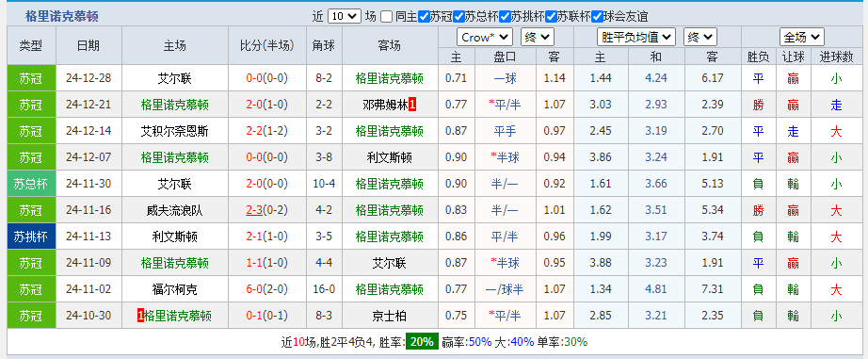
Task: Click 艾尔联 home team on 24-12-28
Action: point(175,78)
